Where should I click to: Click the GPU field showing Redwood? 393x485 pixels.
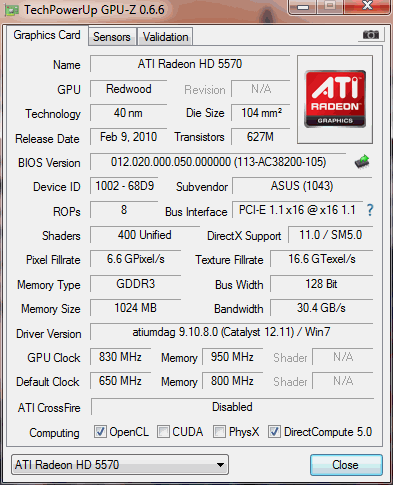coord(129,89)
